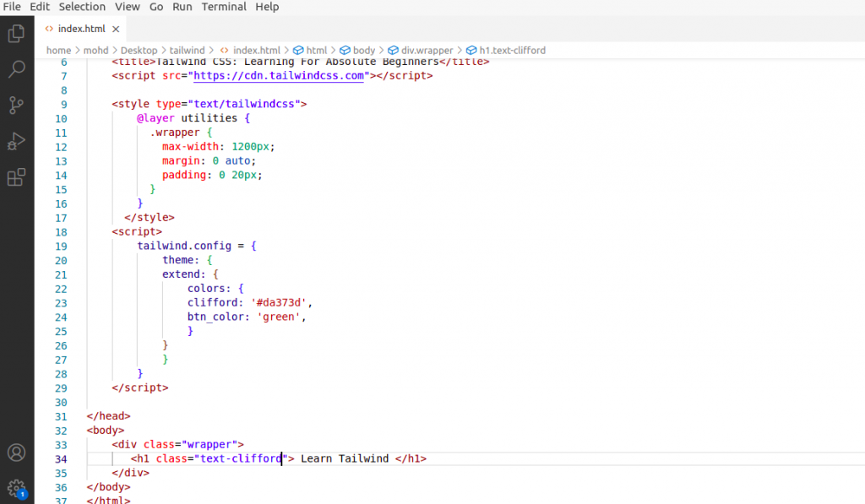
Task: Click the index.html breadcrumb segment
Action: [250, 50]
